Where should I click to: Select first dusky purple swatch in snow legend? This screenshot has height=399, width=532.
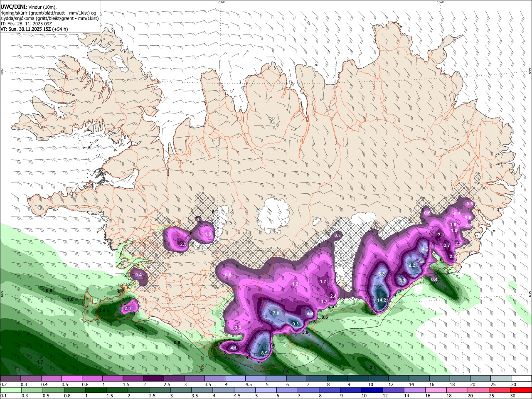(10, 378)
